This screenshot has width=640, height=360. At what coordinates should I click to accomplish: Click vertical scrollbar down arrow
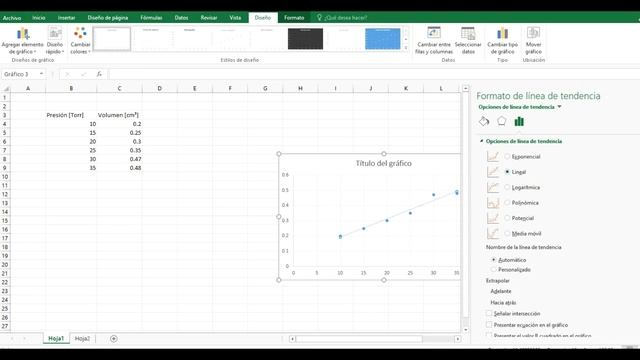click(466, 330)
